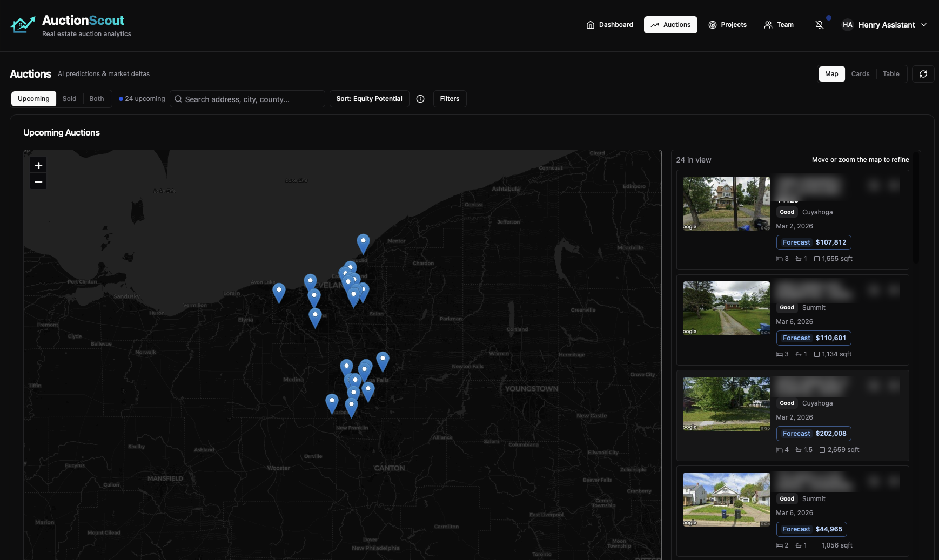Click the AuctionScout house logo icon

point(23,25)
